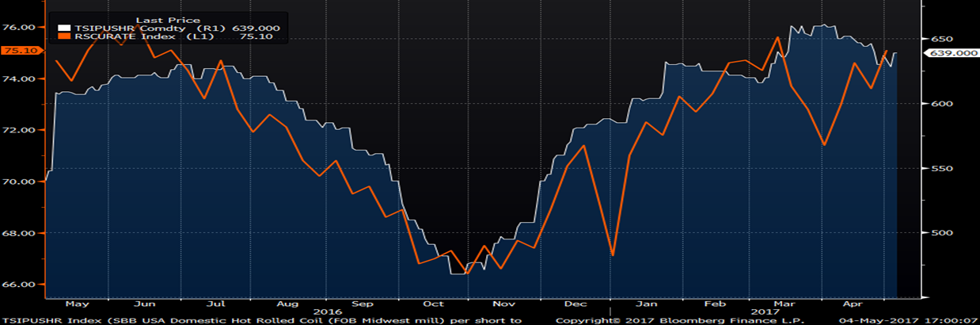Click the 70.00 left axis label

[23, 182]
